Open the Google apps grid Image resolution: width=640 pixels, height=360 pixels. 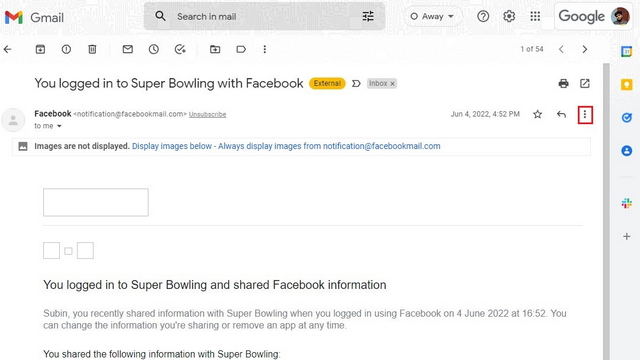535,17
